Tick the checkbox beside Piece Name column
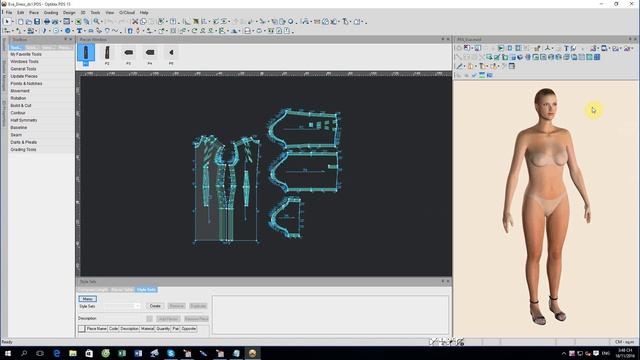The width and height of the screenshot is (640, 360). [82, 329]
